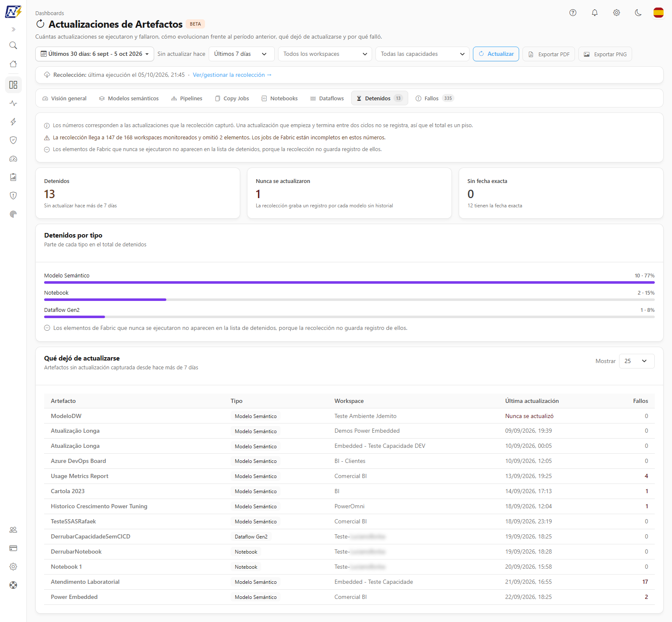Open the top bar settings gear
Screen dimensions: 672x622
[617, 13]
